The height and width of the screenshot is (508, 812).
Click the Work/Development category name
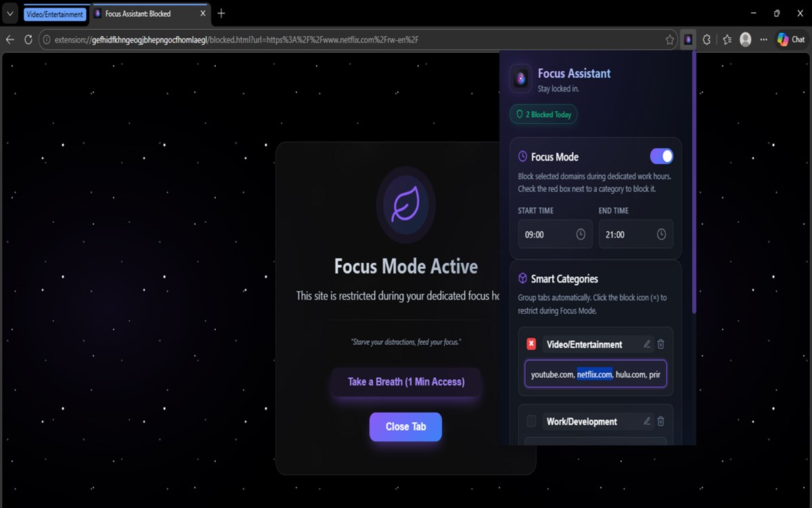pyautogui.click(x=582, y=421)
